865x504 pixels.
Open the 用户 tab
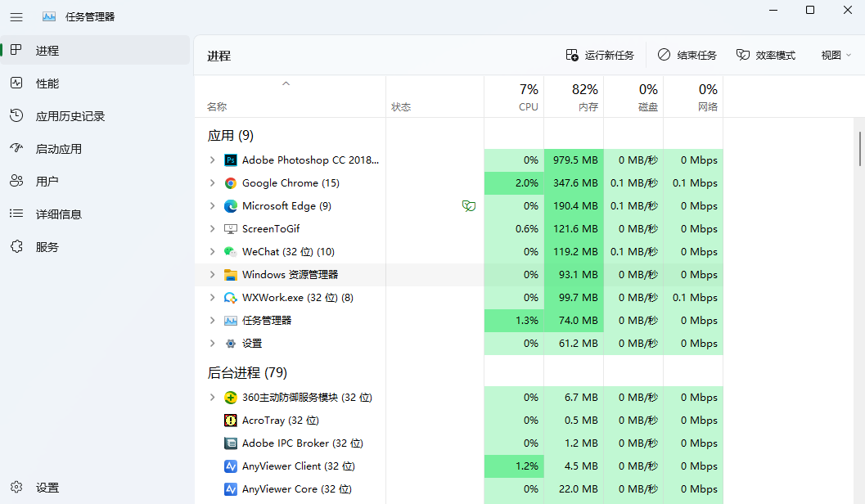[x=96, y=182]
